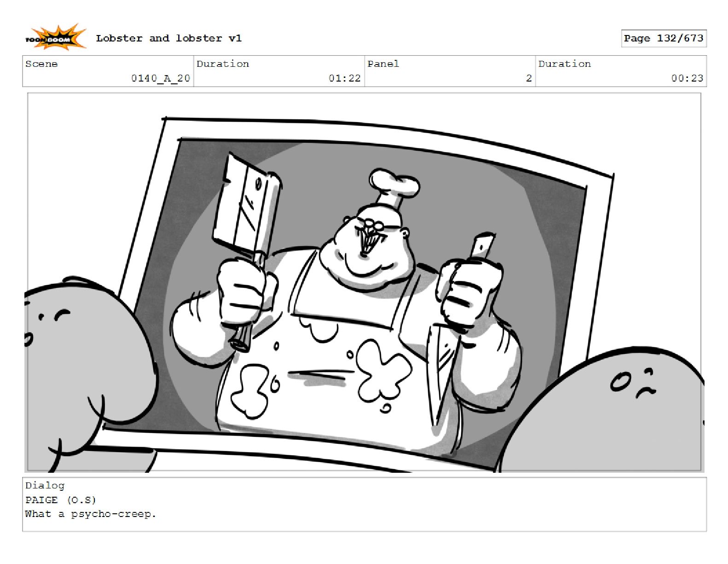Select the panel duration value '00:23'
Viewport: 728px width, 564px height.
tap(687, 78)
